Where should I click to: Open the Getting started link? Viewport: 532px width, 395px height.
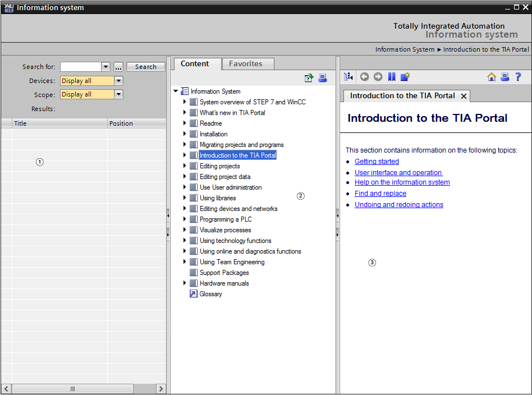tap(377, 162)
